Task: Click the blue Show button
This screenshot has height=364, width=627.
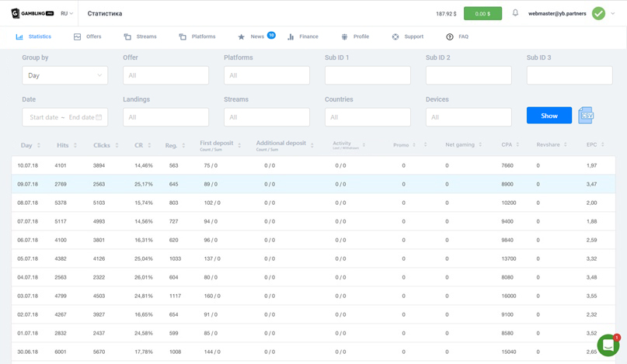Action: tap(549, 116)
